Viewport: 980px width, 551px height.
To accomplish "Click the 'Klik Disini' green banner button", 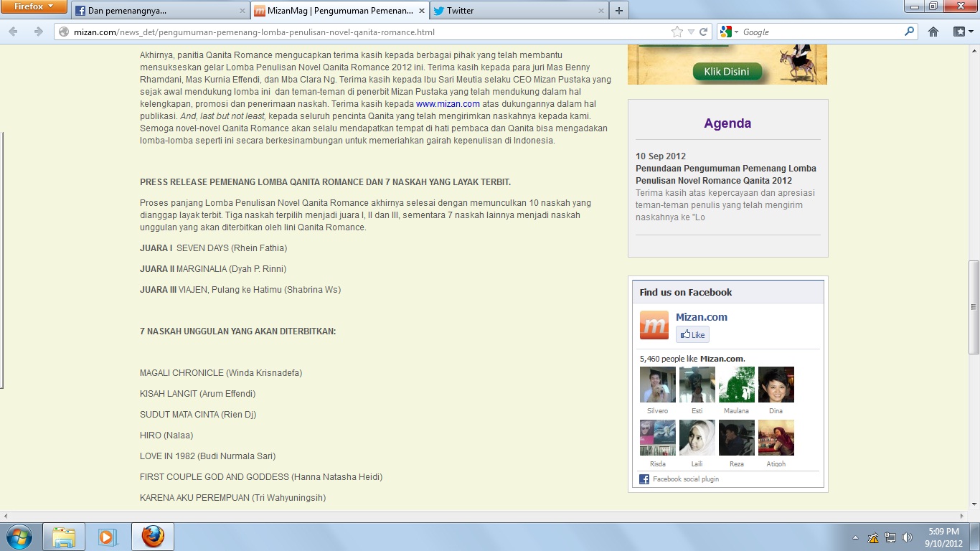I will 727,72.
